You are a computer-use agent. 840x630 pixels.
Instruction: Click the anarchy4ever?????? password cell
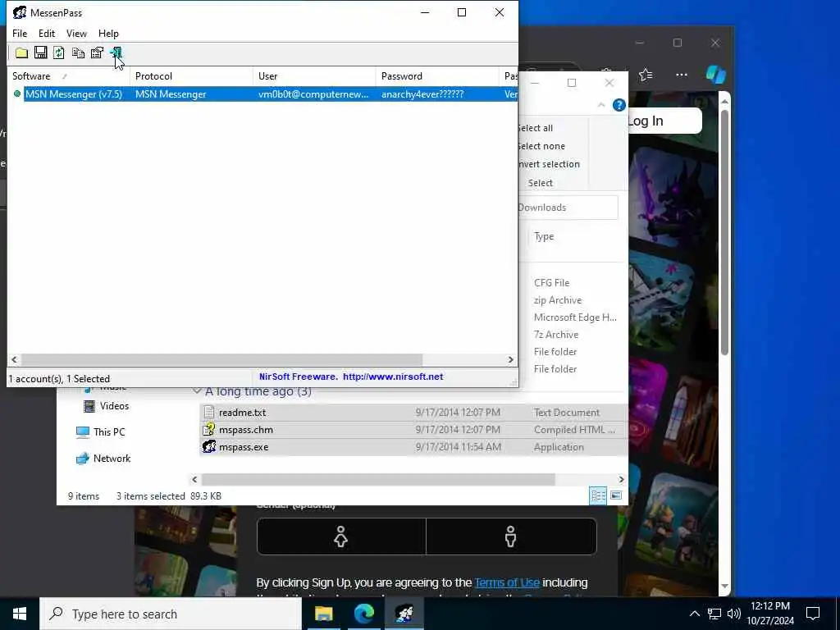pos(422,94)
